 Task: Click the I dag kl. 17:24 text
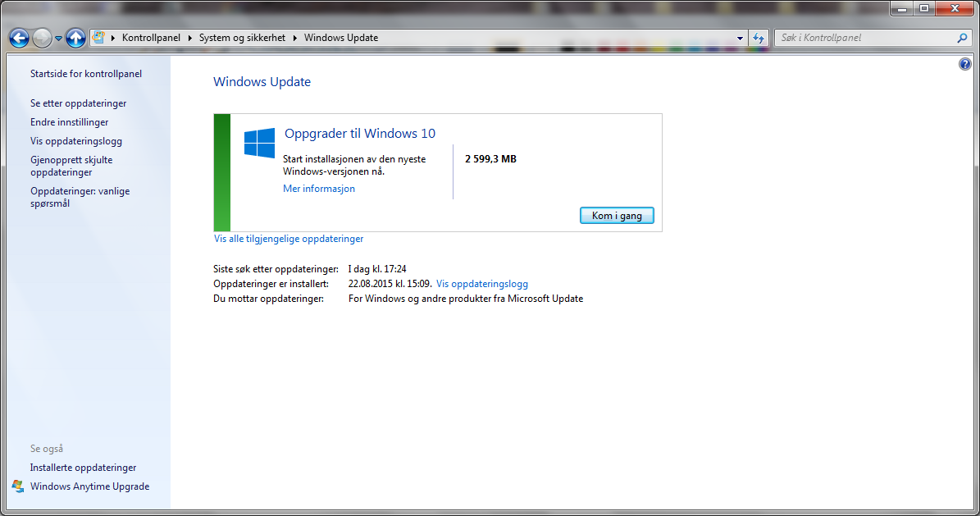tap(377, 269)
